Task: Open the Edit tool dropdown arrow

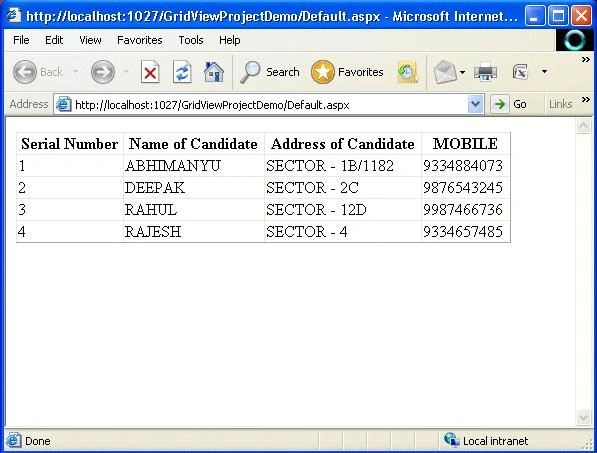Action: coord(544,72)
